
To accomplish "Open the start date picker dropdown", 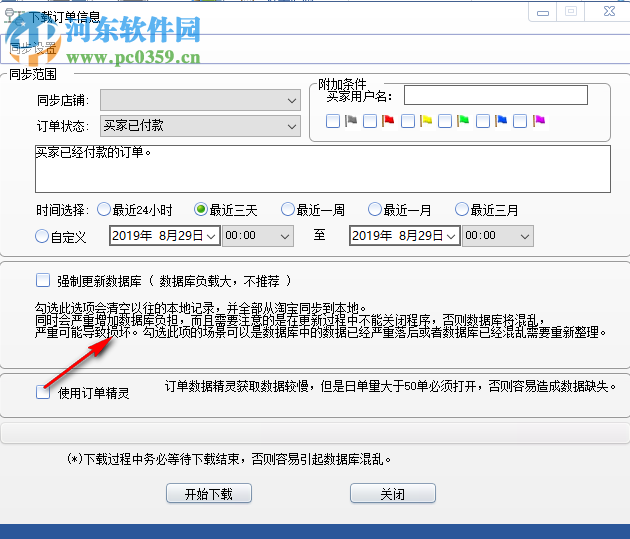I will (211, 236).
